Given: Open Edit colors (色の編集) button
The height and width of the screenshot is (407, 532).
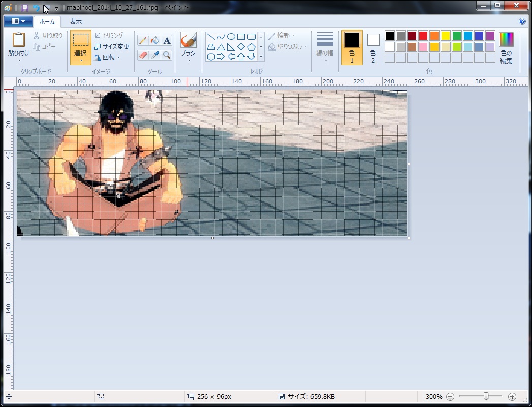Looking at the screenshot, I should (x=506, y=47).
